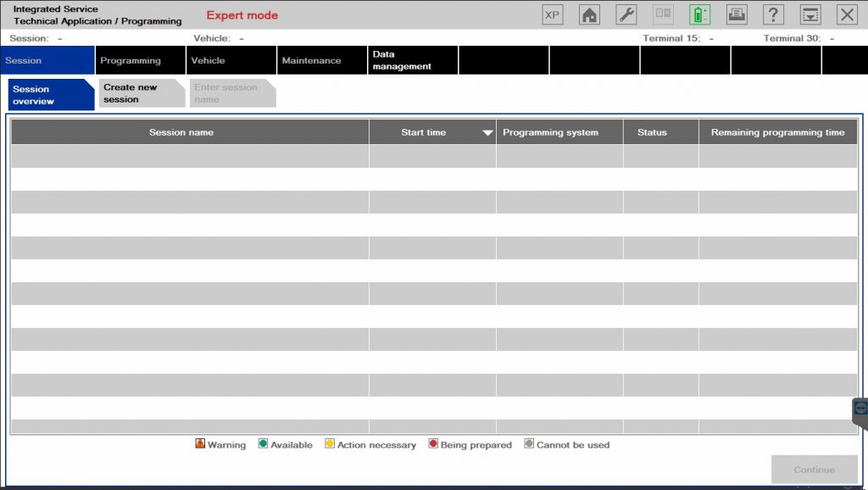Click the minimize-to-tray window icon

point(810,14)
